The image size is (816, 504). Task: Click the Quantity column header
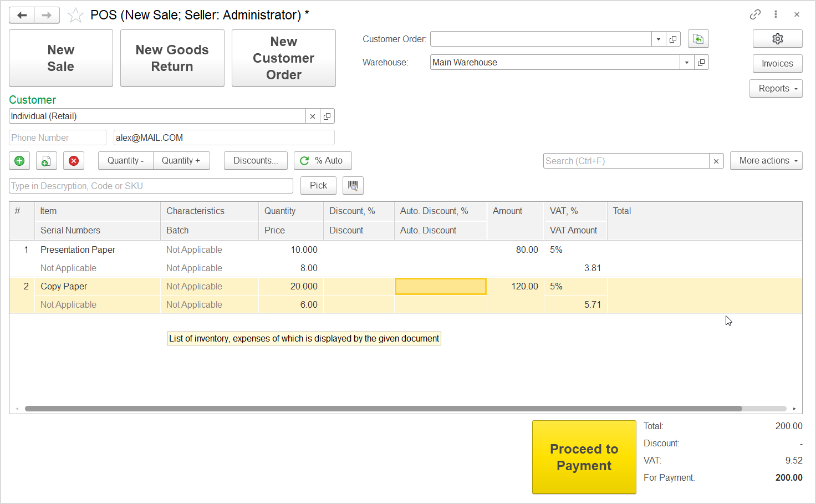[291, 211]
